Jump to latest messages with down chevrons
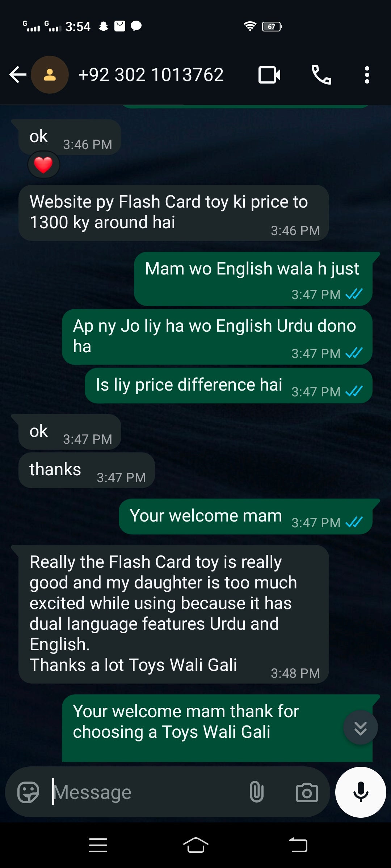 click(x=361, y=727)
